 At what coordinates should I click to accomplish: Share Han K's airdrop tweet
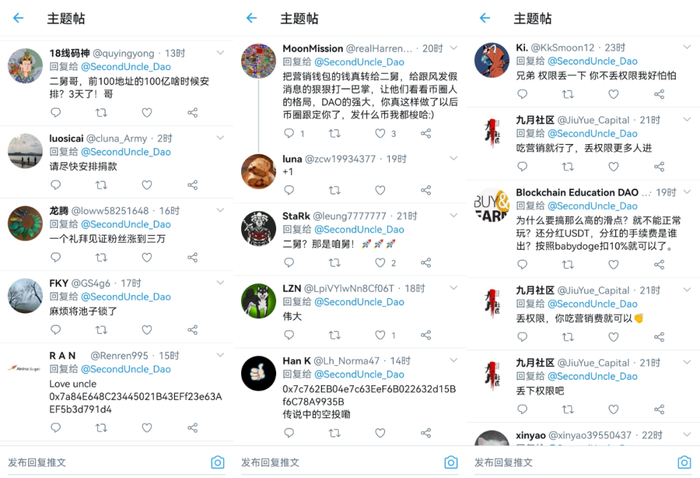pyautogui.click(x=426, y=432)
